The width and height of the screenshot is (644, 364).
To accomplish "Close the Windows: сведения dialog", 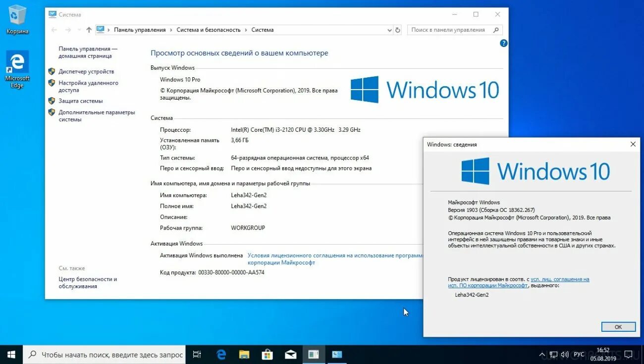I will (x=633, y=144).
